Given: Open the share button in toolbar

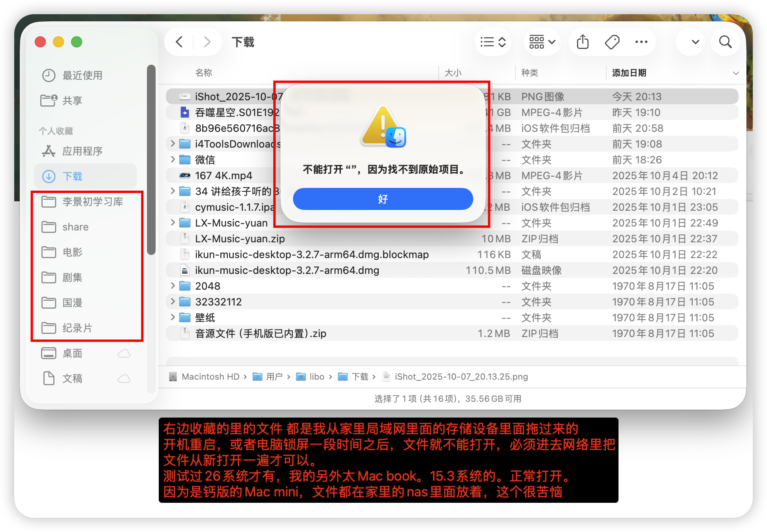Looking at the screenshot, I should coord(583,42).
